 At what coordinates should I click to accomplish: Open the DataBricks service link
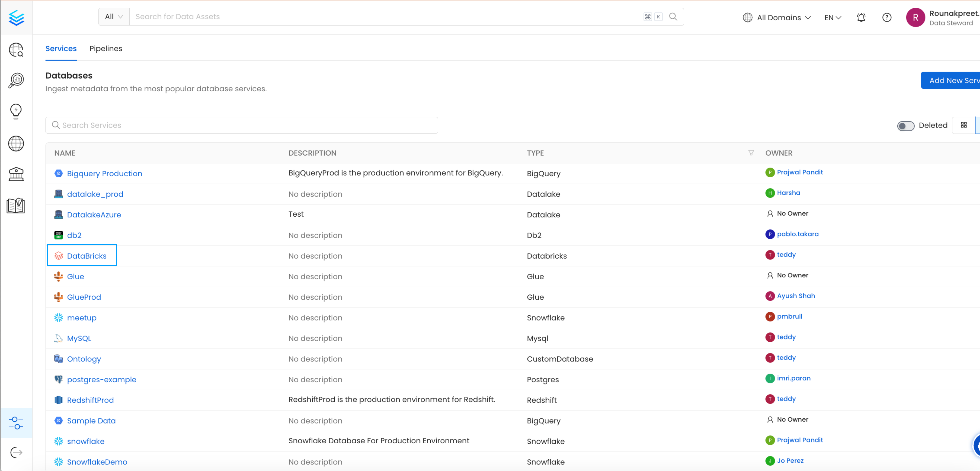coord(86,256)
